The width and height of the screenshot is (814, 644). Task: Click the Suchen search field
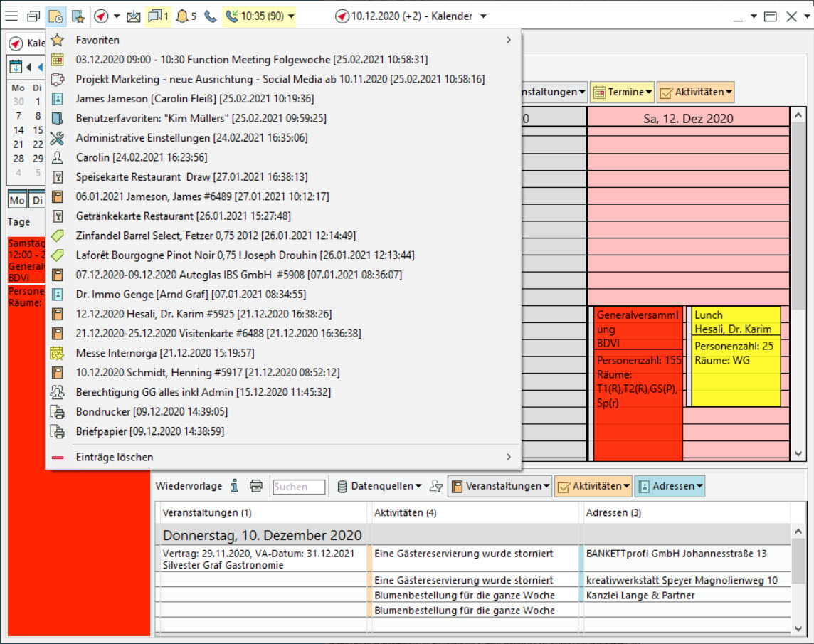[x=299, y=487]
